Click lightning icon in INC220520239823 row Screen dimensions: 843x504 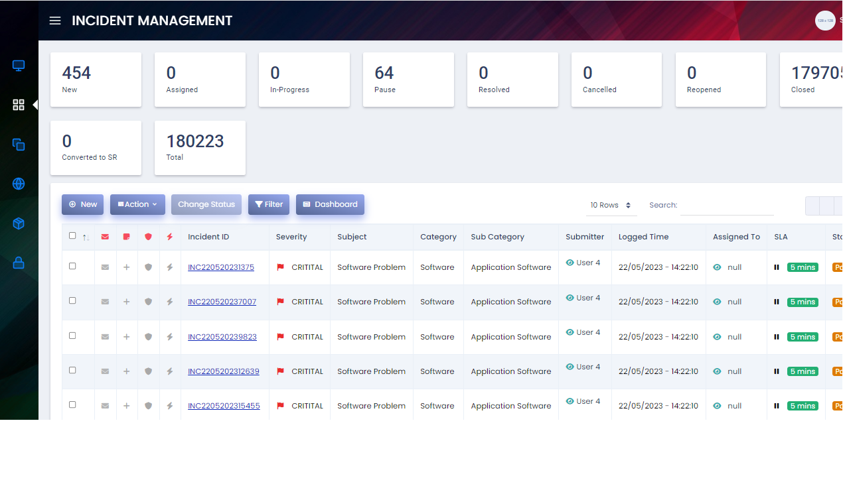point(170,337)
